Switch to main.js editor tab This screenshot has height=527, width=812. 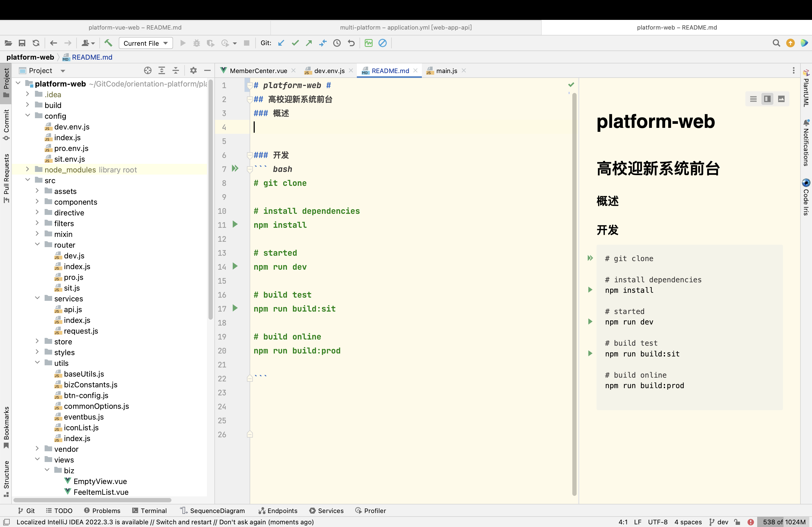446,71
